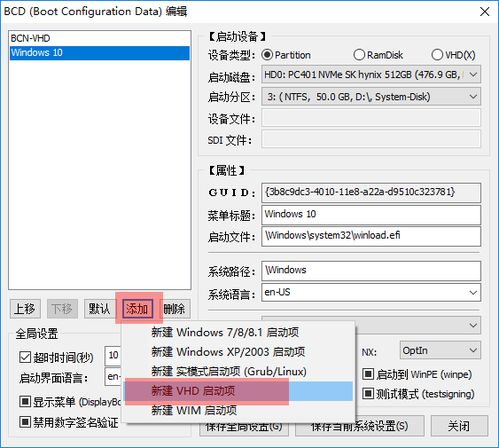Click the 菜单标题 Windows 10 text field
Viewport: 499px width, 448px height.
coord(371,215)
